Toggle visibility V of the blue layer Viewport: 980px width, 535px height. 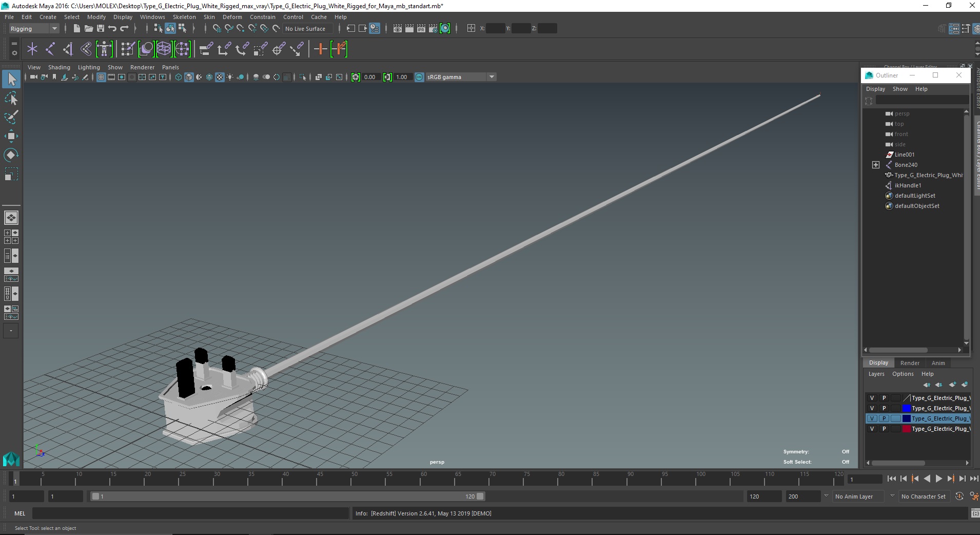[x=872, y=408]
